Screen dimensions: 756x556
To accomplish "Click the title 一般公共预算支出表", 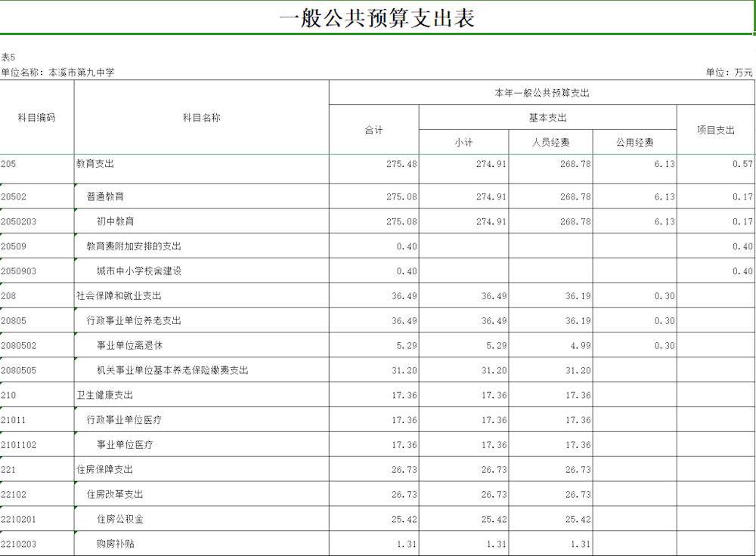I will click(377, 18).
